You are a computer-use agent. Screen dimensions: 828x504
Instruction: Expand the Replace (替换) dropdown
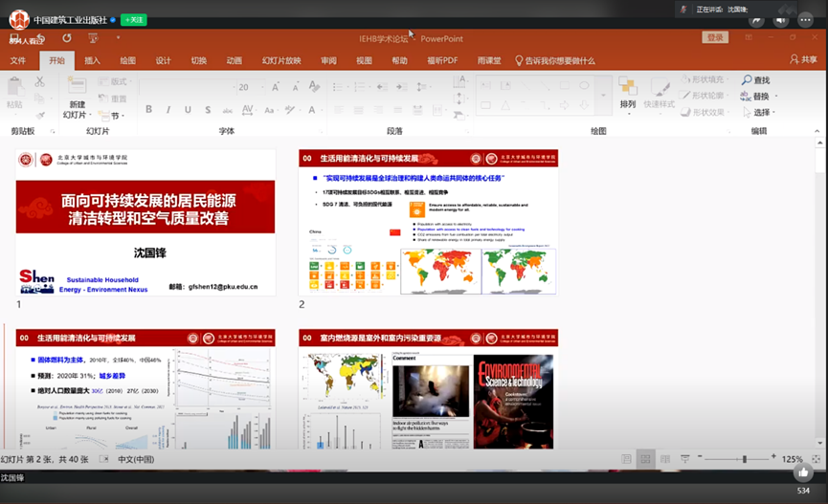pos(776,97)
